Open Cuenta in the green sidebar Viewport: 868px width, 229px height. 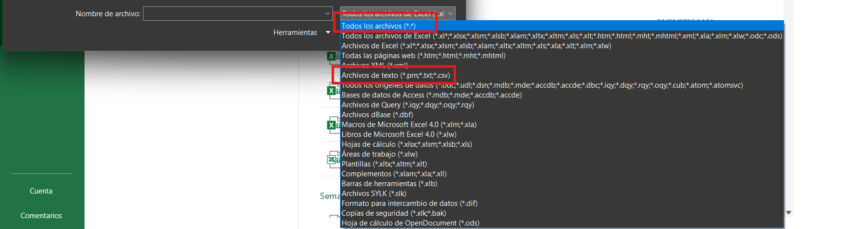41,191
